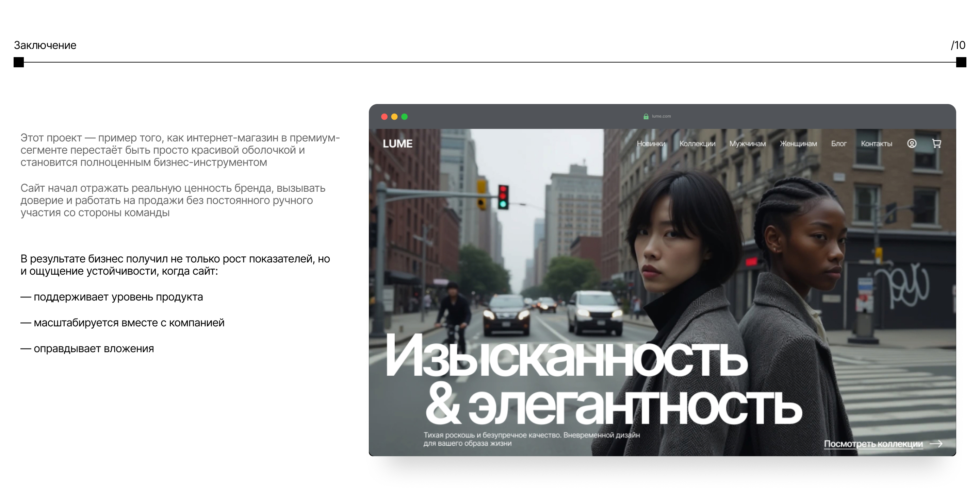Open the Новинки menu item

point(651,144)
